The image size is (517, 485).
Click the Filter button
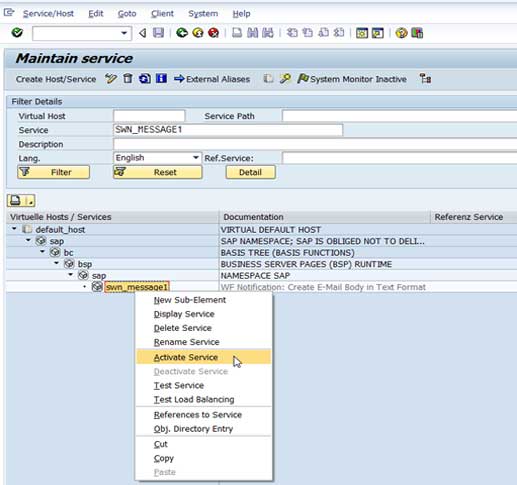click(x=53, y=172)
